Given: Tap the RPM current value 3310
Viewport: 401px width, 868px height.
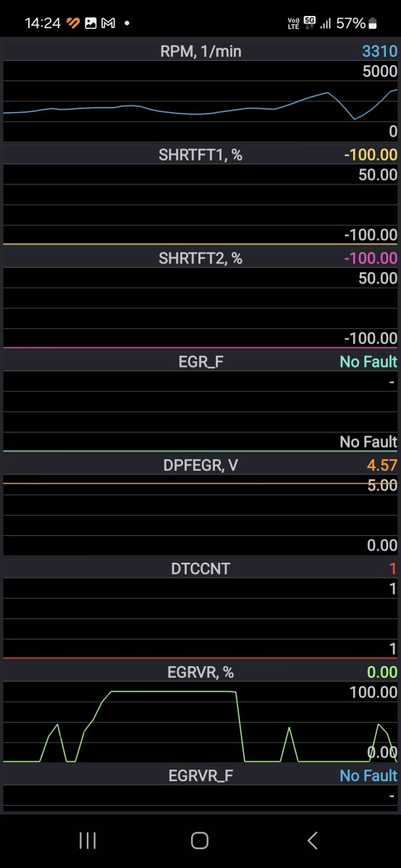Looking at the screenshot, I should pos(380,51).
